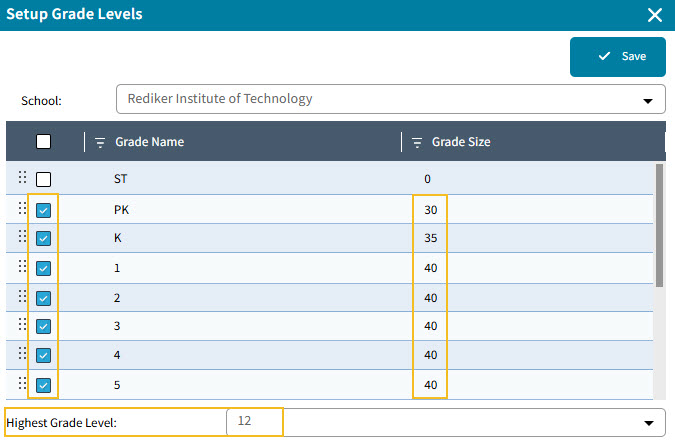Uncheck the grade 2 checkbox

tap(43, 298)
